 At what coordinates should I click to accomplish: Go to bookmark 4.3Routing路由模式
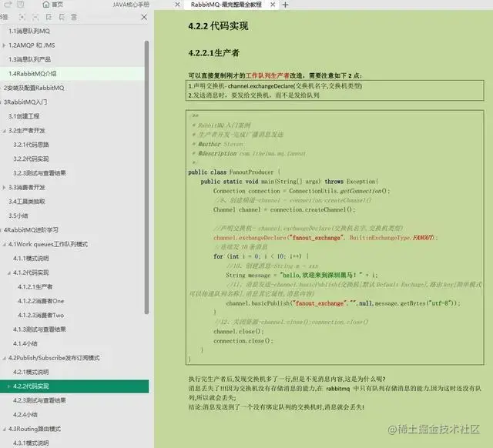coord(35,429)
